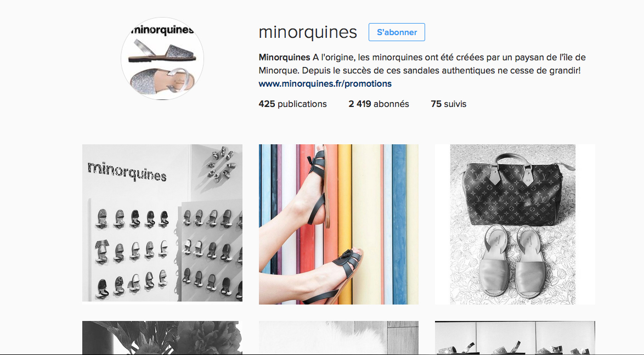The image size is (644, 355).
Task: Open the Louis Vuitton bag and sandals photo
Action: pos(515,224)
